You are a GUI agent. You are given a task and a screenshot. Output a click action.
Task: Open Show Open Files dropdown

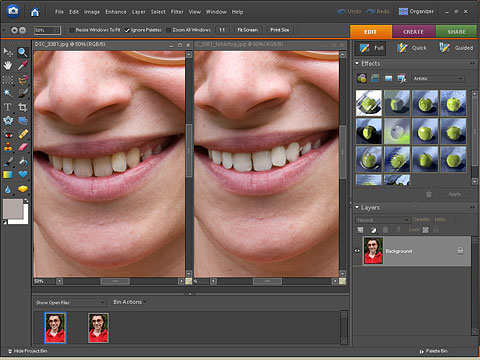[x=70, y=303]
